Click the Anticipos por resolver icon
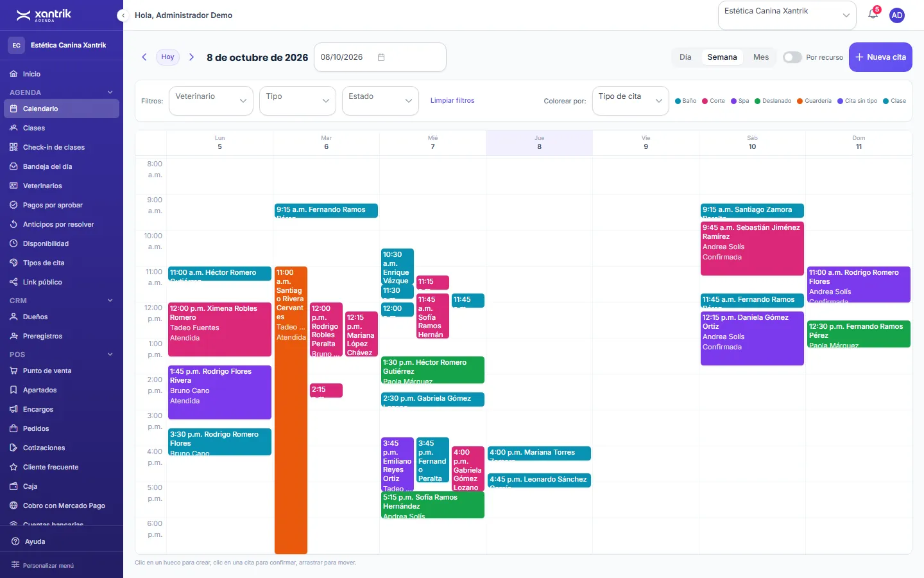 (x=13, y=224)
